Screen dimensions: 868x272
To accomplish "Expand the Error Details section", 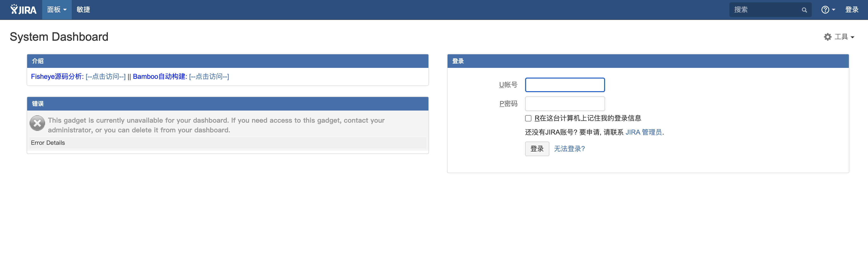I will coord(48,143).
